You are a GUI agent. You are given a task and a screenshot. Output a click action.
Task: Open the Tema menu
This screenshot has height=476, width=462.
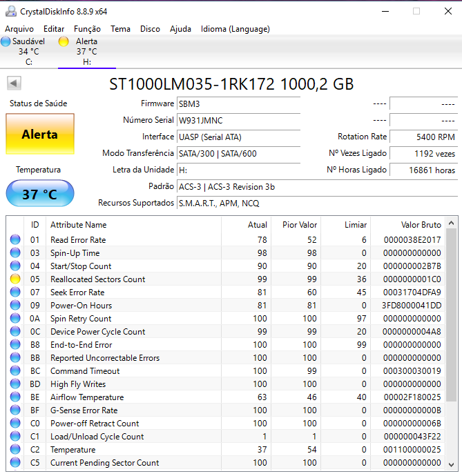[x=120, y=29]
